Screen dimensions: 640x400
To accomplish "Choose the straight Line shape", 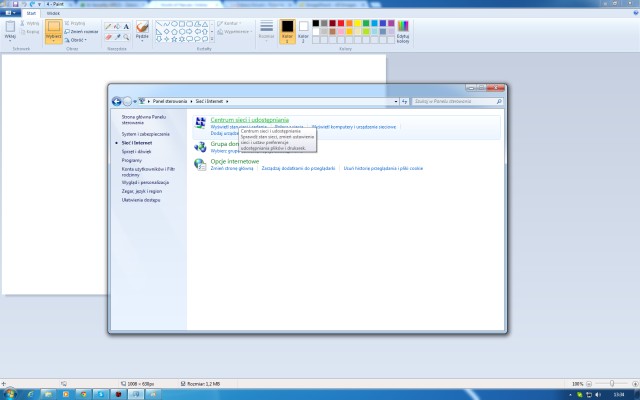I will tap(159, 24).
